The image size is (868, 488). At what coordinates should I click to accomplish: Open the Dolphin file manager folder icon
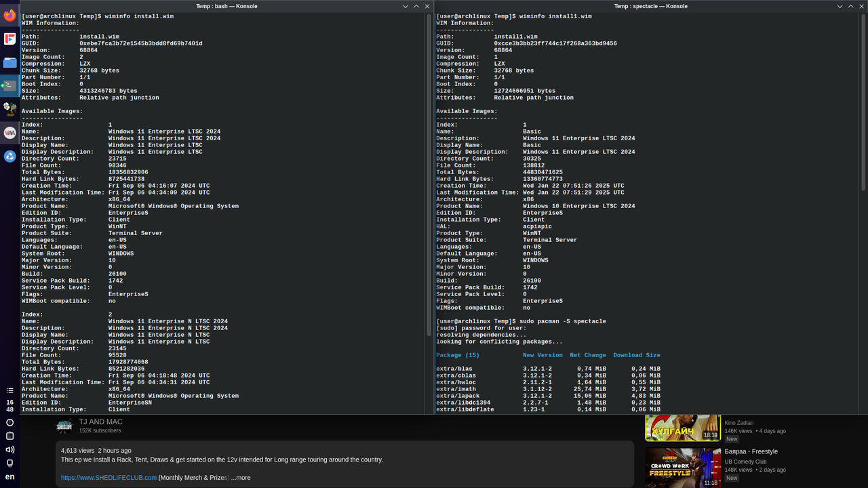[9, 62]
